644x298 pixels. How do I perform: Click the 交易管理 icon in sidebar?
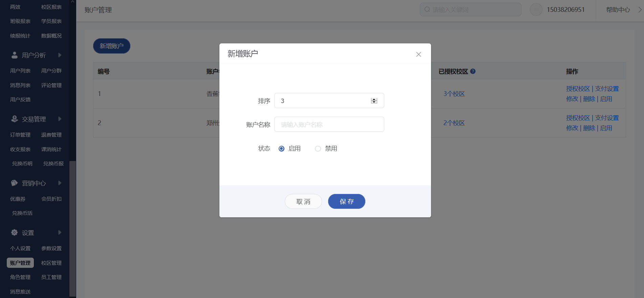point(15,119)
